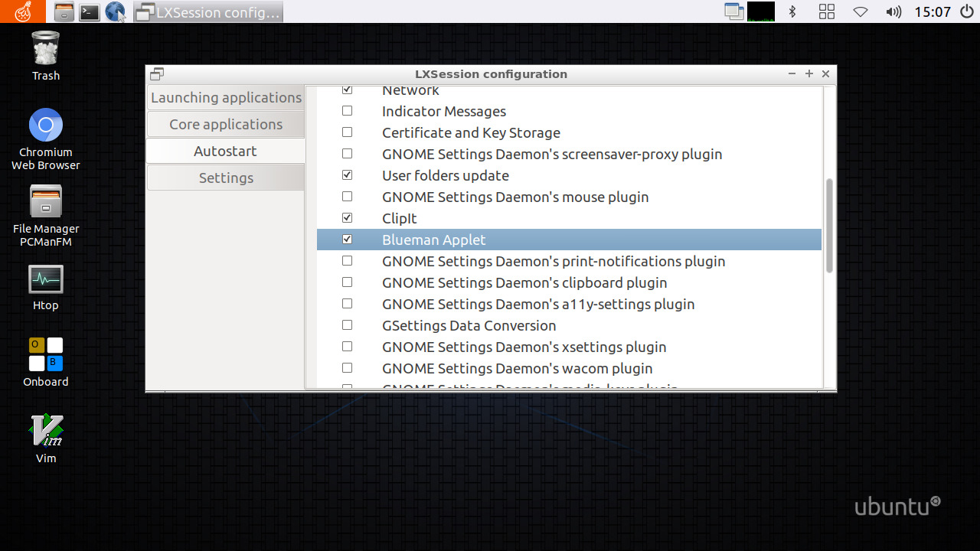Click LXSession config taskbar button
This screenshot has height=551, width=980.
coord(208,11)
